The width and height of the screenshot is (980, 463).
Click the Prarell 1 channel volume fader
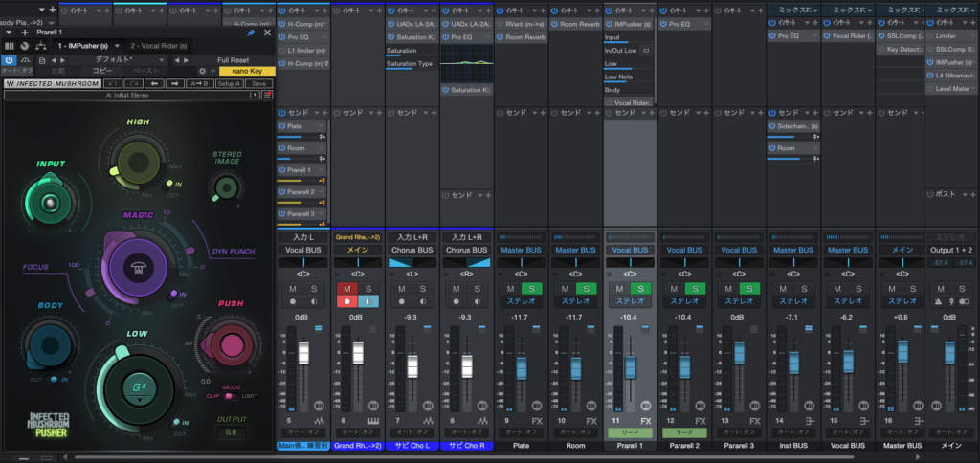tap(630, 366)
